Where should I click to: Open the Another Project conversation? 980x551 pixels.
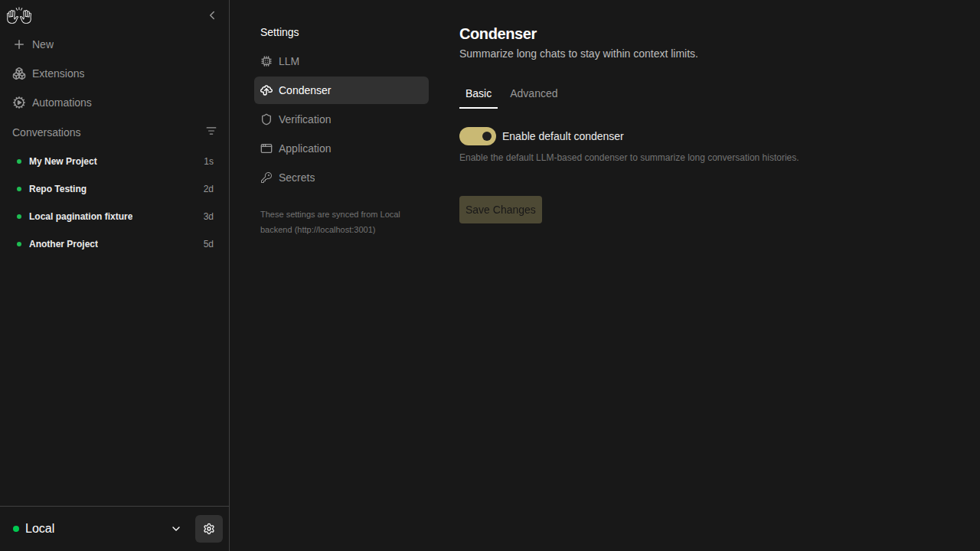[x=114, y=244]
